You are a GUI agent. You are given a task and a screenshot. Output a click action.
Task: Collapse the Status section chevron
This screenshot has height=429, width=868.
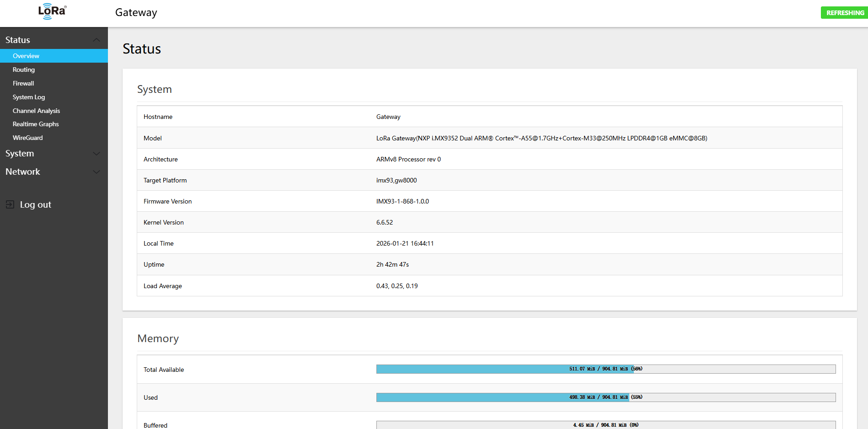[x=96, y=40]
